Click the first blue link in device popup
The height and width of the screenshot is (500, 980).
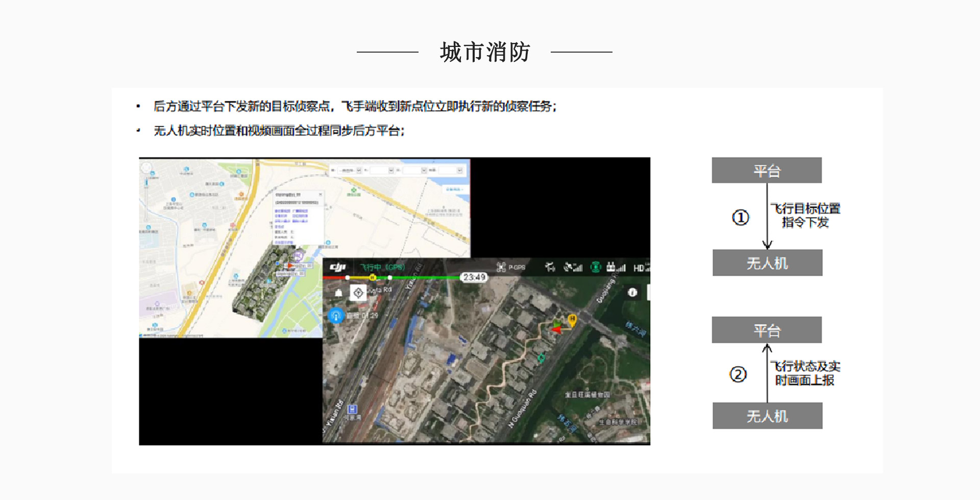pos(283,211)
